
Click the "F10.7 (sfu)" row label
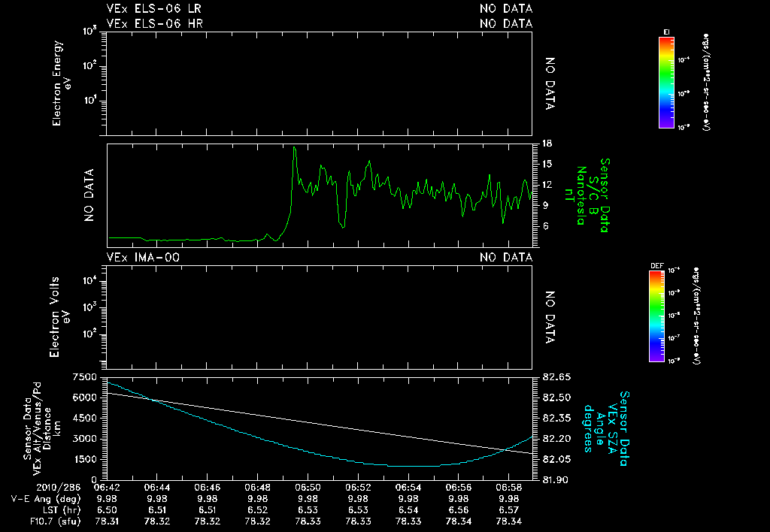(x=54, y=521)
